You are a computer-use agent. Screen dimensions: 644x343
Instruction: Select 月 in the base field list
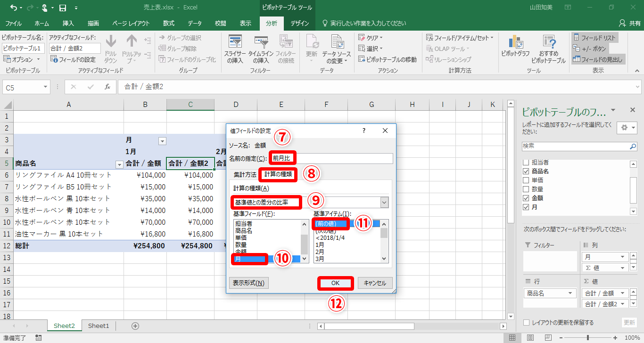(267, 259)
